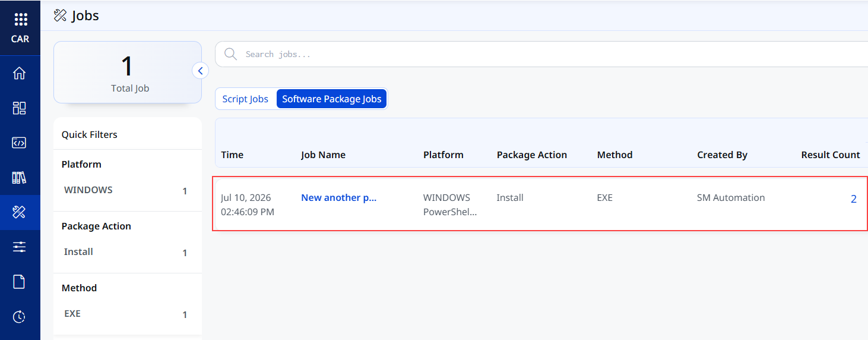
Task: Sort by the Job Name column header
Action: [323, 155]
